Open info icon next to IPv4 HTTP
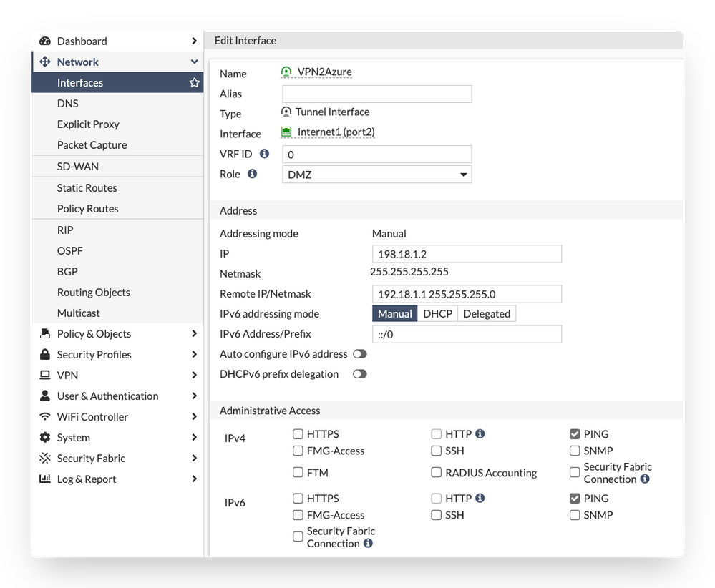This screenshot has width=715, height=588. click(480, 433)
